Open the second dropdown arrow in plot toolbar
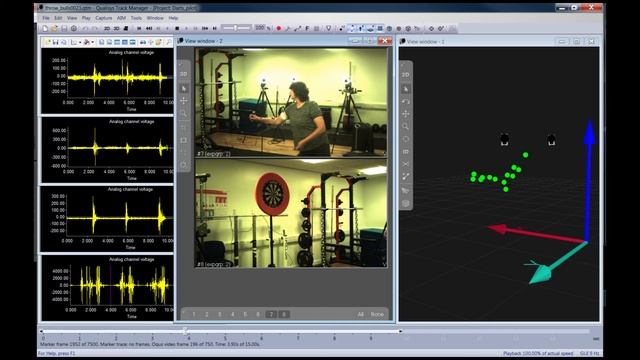The image size is (640, 360). click(x=93, y=42)
